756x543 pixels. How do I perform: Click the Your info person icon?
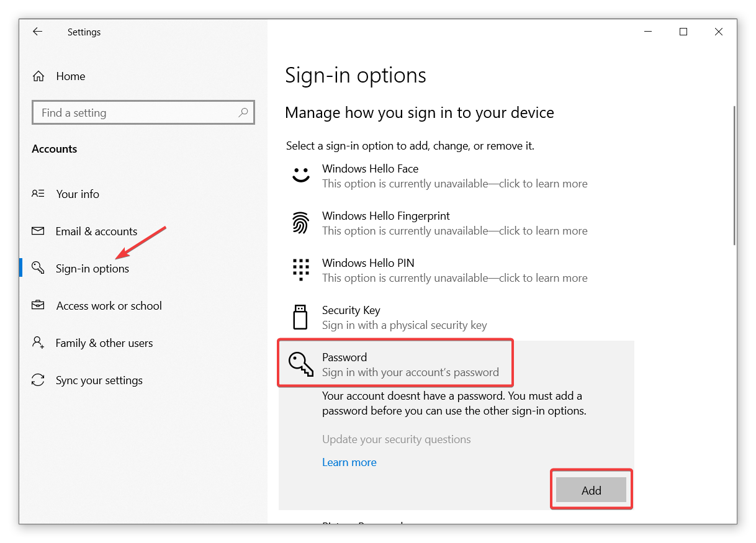pos(38,194)
